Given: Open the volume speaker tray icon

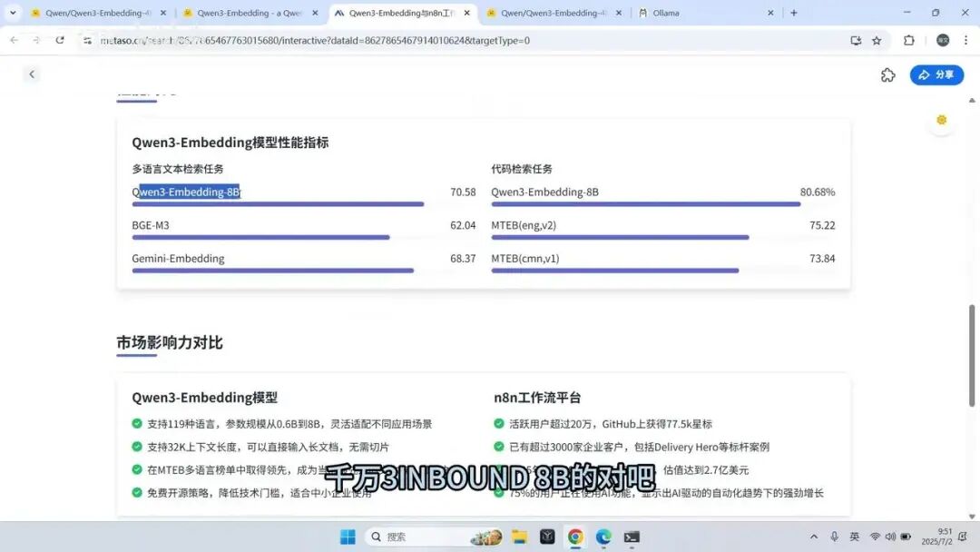Looking at the screenshot, I should point(890,537).
